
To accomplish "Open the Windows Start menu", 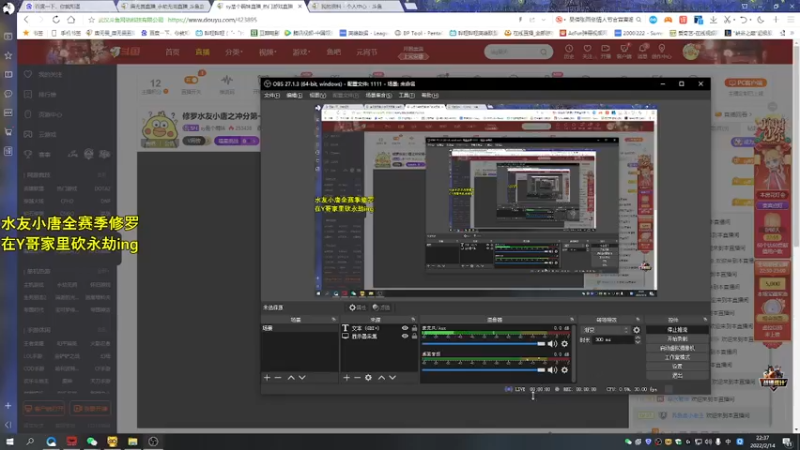I will 10,441.
